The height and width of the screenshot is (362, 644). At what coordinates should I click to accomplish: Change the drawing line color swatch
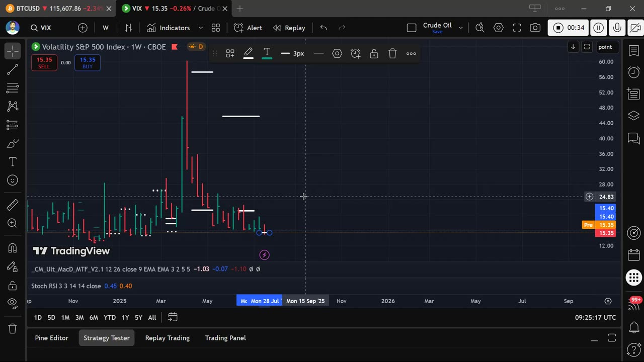click(248, 53)
